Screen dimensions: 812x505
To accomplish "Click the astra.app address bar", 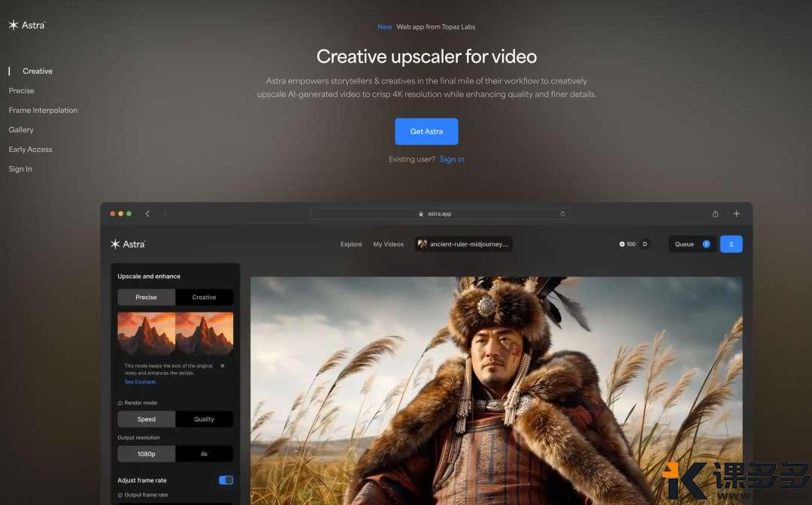I will click(440, 213).
